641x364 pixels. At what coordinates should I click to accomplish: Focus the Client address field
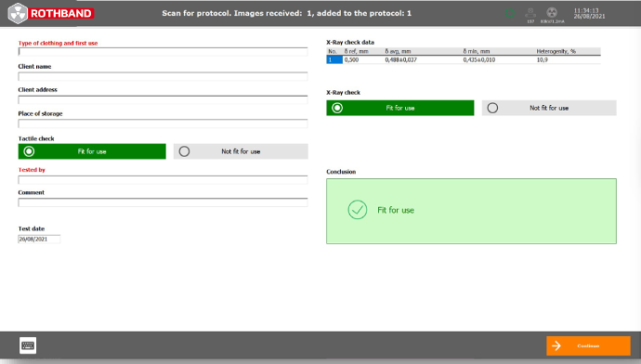pyautogui.click(x=163, y=99)
